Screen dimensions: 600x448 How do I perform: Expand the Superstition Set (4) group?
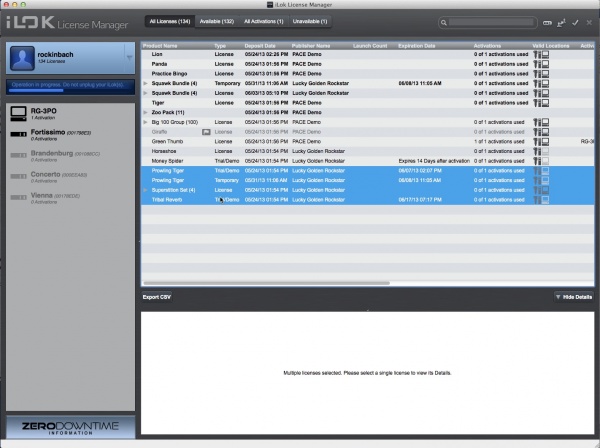pos(145,190)
